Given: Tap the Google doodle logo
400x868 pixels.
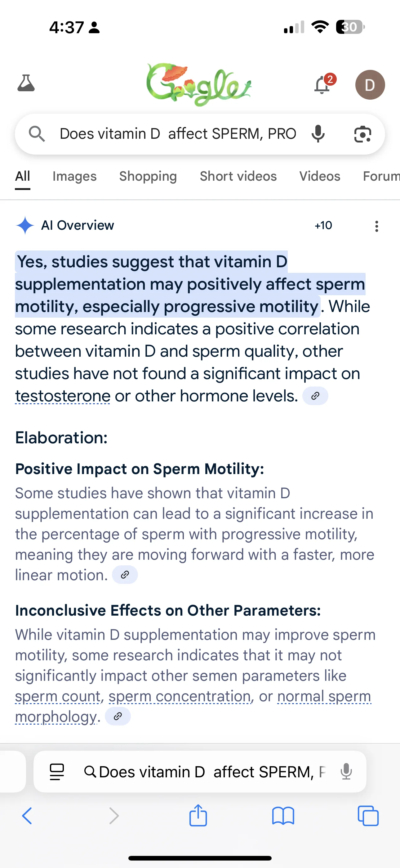Looking at the screenshot, I should [x=199, y=84].
